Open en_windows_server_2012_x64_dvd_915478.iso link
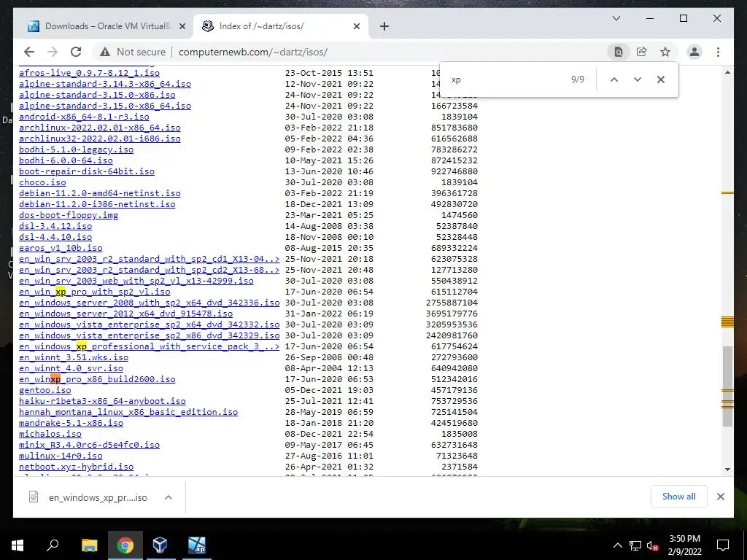 click(125, 314)
